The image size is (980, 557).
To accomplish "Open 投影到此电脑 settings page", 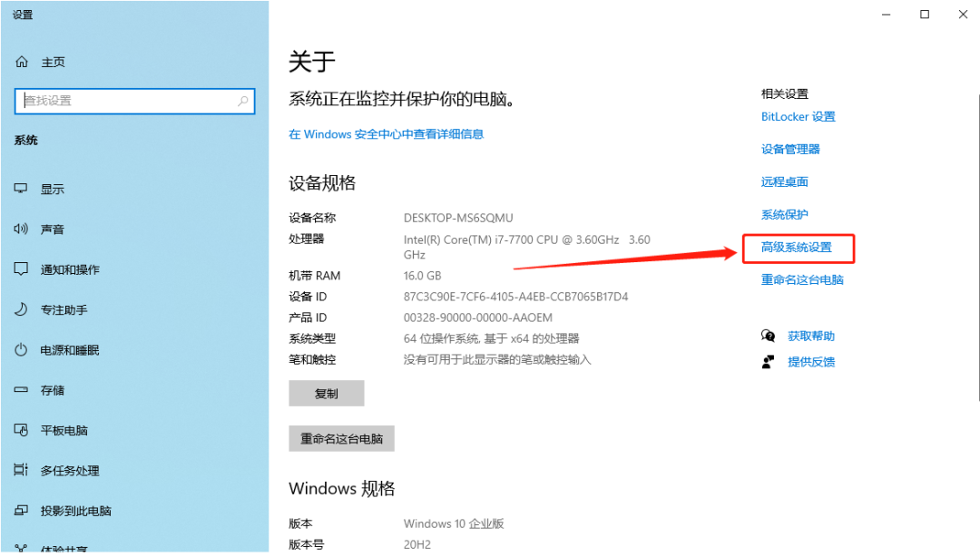I will pyautogui.click(x=75, y=512).
